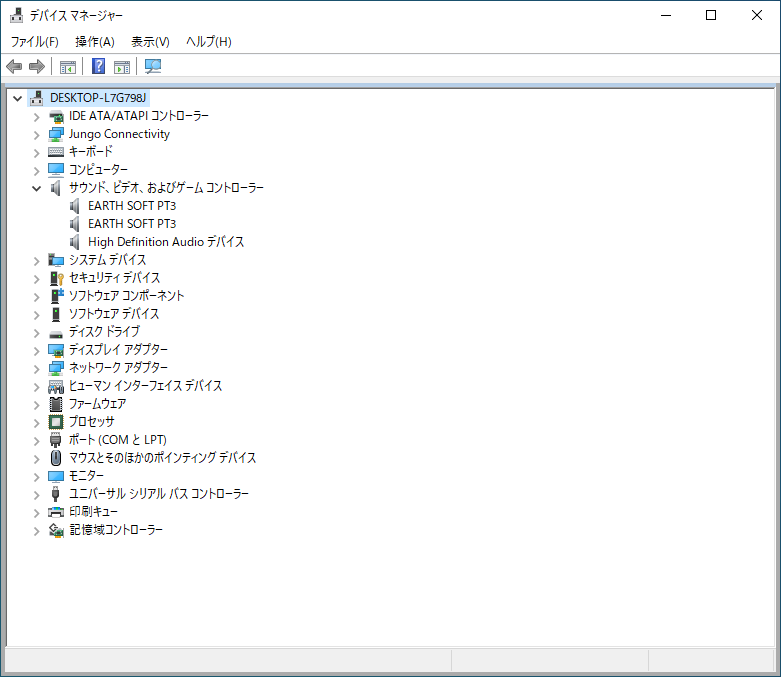Collapse the DESKTOP-L7G798J root node
This screenshot has width=781, height=677.
[x=17, y=98]
